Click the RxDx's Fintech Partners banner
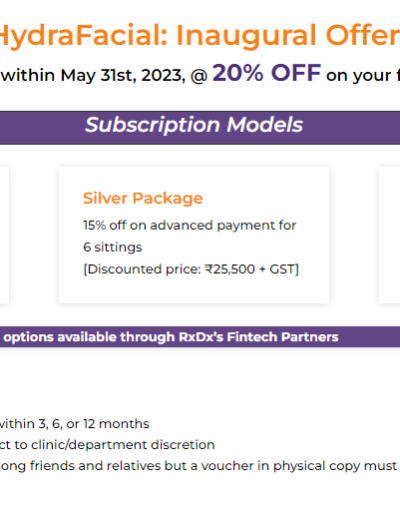 click(x=200, y=337)
